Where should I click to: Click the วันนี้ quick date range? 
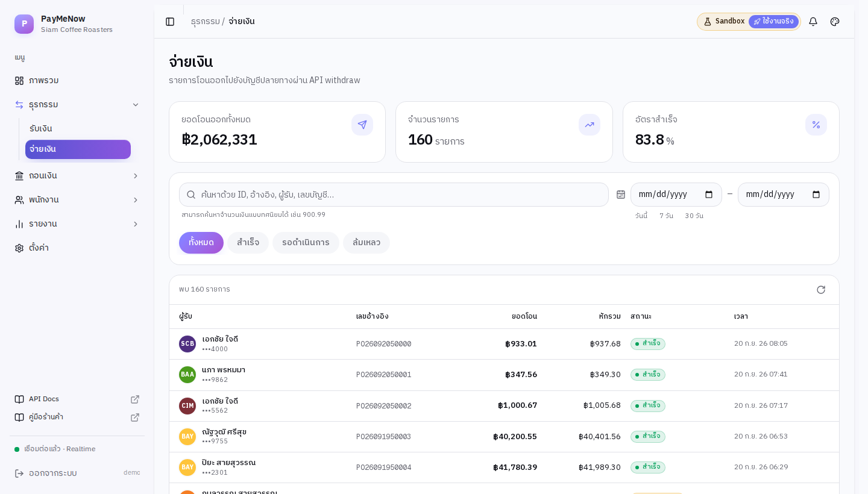point(641,216)
